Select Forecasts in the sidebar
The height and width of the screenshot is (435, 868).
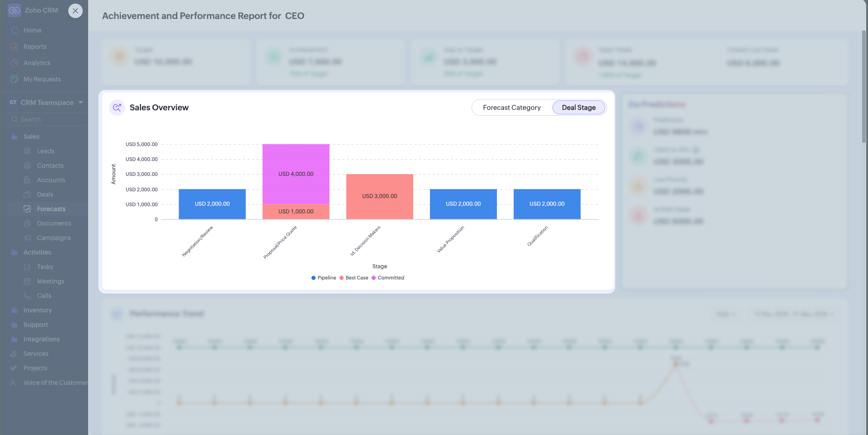click(x=51, y=209)
